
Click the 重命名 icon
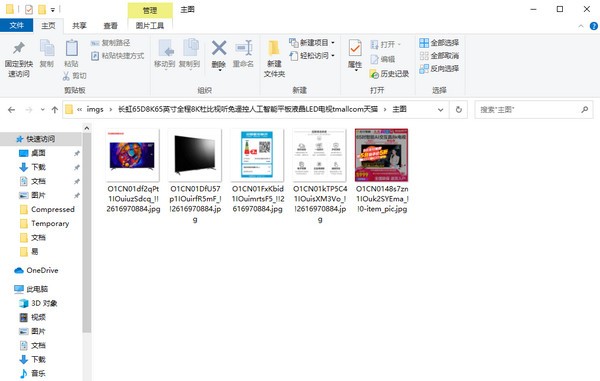(x=243, y=48)
